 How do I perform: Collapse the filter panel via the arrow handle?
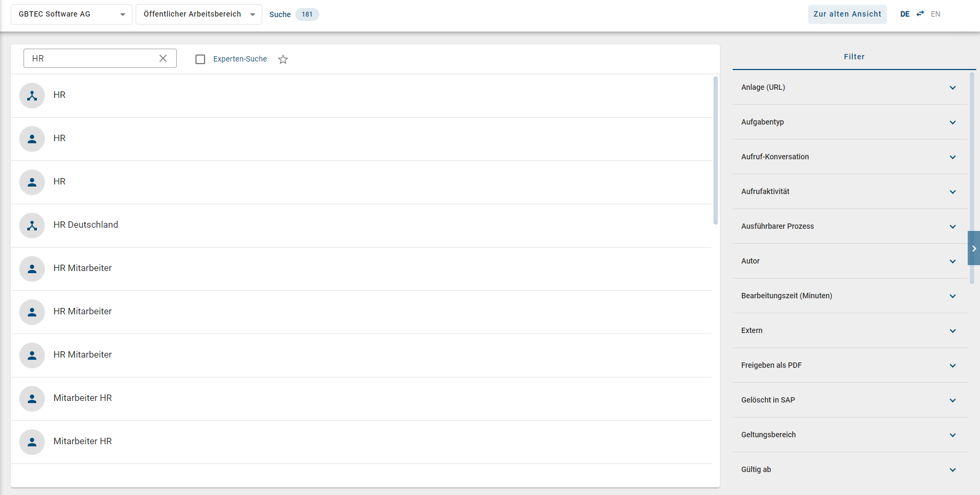pyautogui.click(x=974, y=248)
